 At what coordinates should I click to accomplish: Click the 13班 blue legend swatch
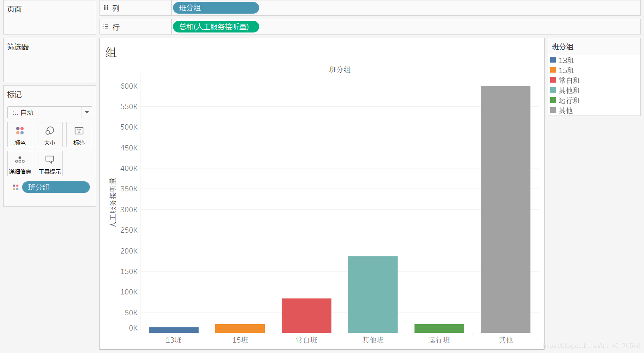(x=553, y=60)
